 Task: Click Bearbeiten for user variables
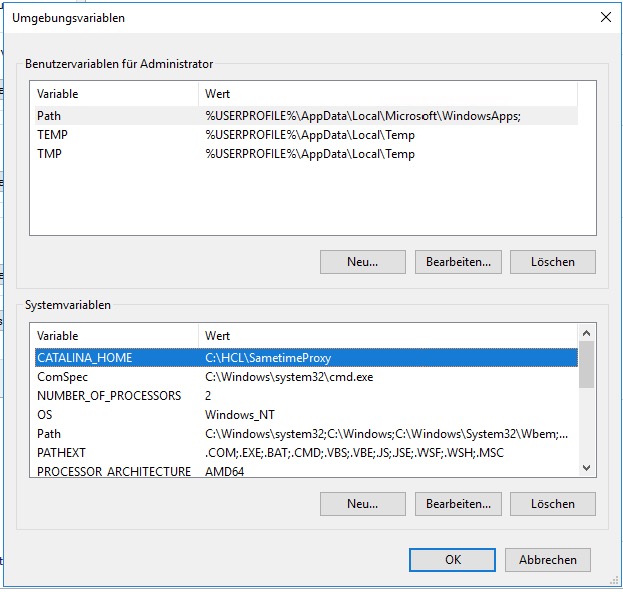click(x=457, y=262)
